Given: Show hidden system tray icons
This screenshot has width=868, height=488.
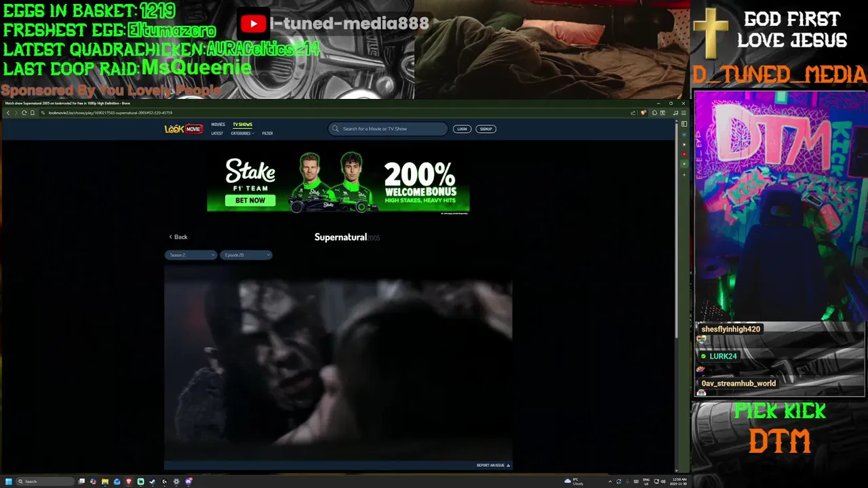Looking at the screenshot, I should pos(610,481).
